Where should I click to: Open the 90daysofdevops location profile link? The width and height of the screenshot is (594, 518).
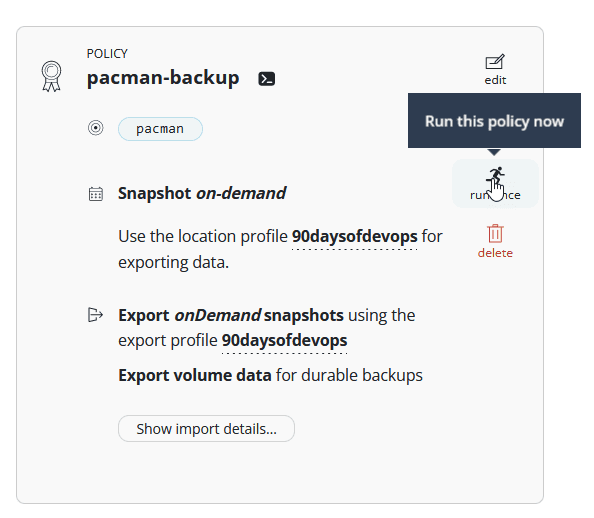[355, 236]
